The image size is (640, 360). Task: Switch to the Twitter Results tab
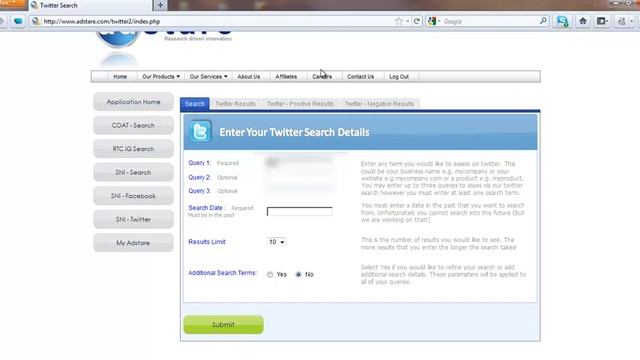(x=236, y=104)
